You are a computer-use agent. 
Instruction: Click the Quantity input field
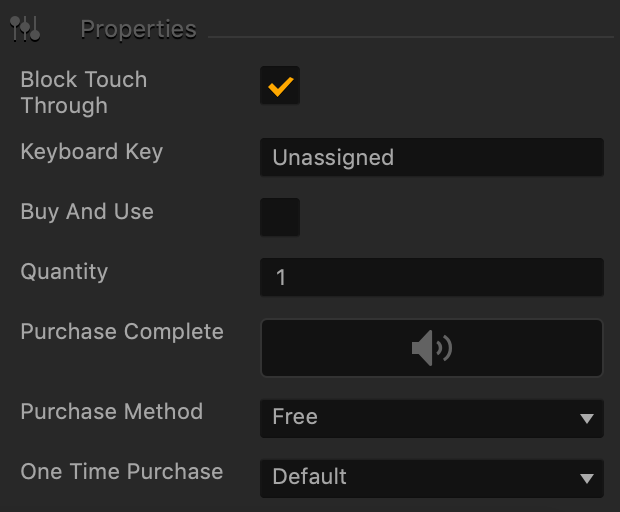432,277
